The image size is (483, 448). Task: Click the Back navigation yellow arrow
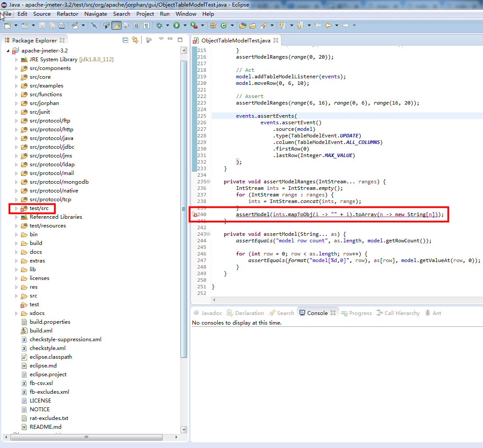[x=328, y=25]
